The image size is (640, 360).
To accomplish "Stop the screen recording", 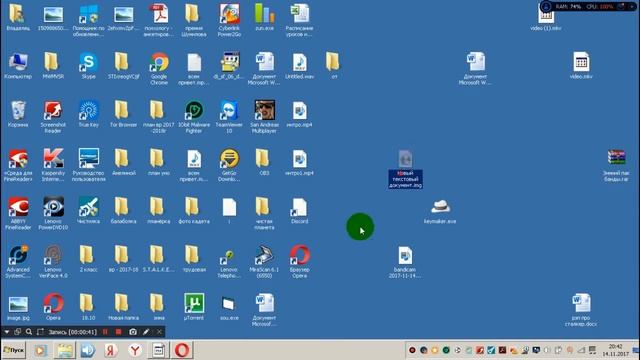I will (118, 332).
